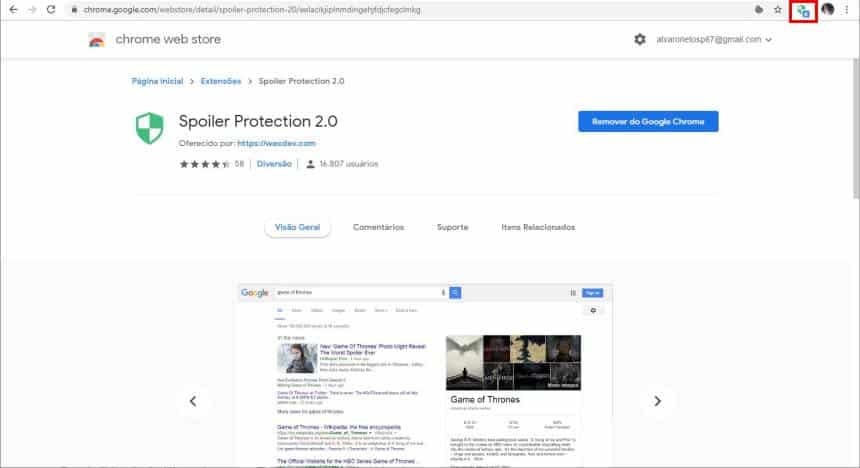Image resolution: width=860 pixels, height=468 pixels.
Task: Click the 16.807 usuários text
Action: click(349, 164)
